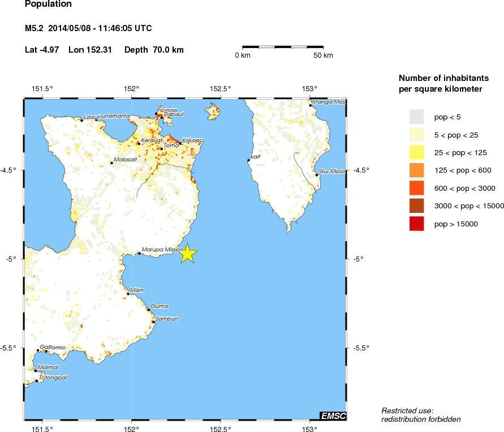Click the brown '3000 < pop < 15000' swatch
504x432 pixels.
point(416,206)
